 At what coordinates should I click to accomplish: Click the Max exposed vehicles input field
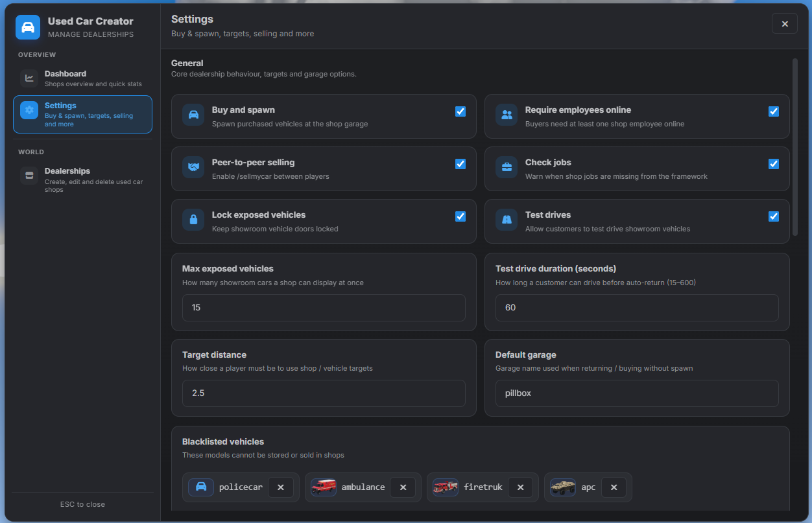coord(324,308)
